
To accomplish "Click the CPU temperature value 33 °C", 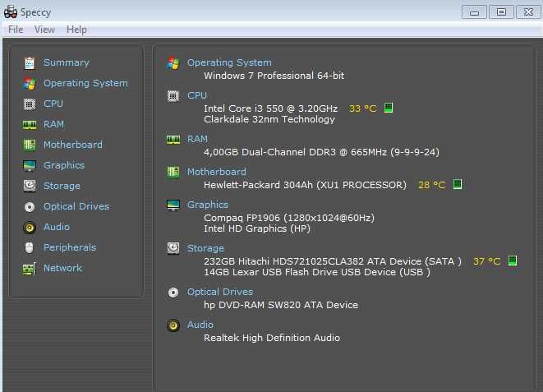I will pos(362,108).
